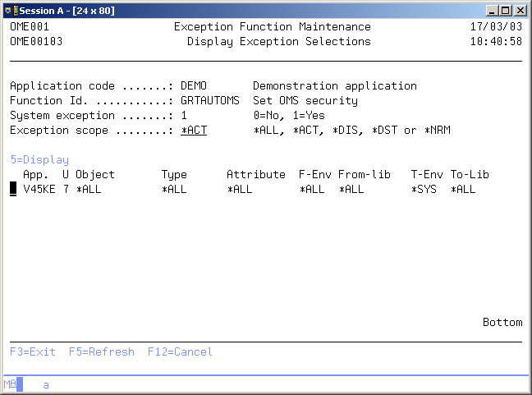This screenshot has height=395, width=532.
Task: Click the V45KE application entry
Action: click(x=39, y=190)
